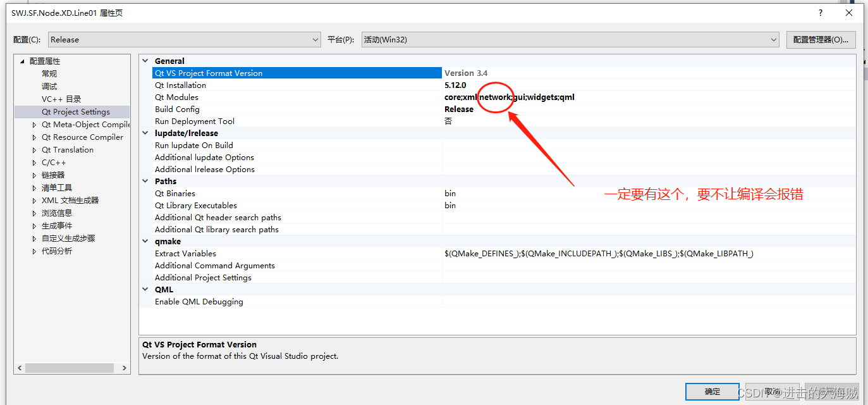This screenshot has height=405, width=868.
Task: Collapse the General property group
Action: (146, 61)
